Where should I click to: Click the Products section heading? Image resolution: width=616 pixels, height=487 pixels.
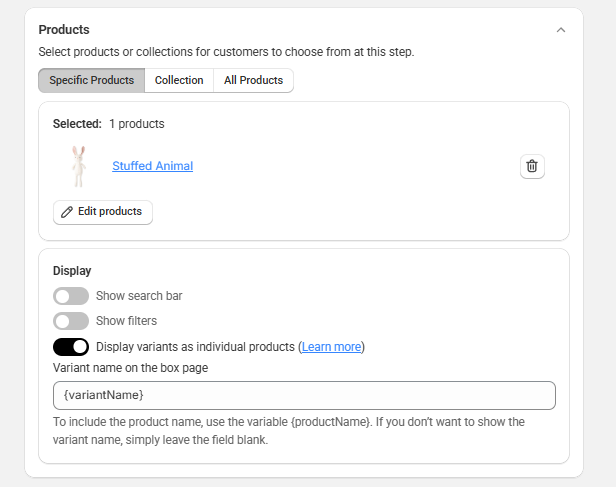coord(64,30)
